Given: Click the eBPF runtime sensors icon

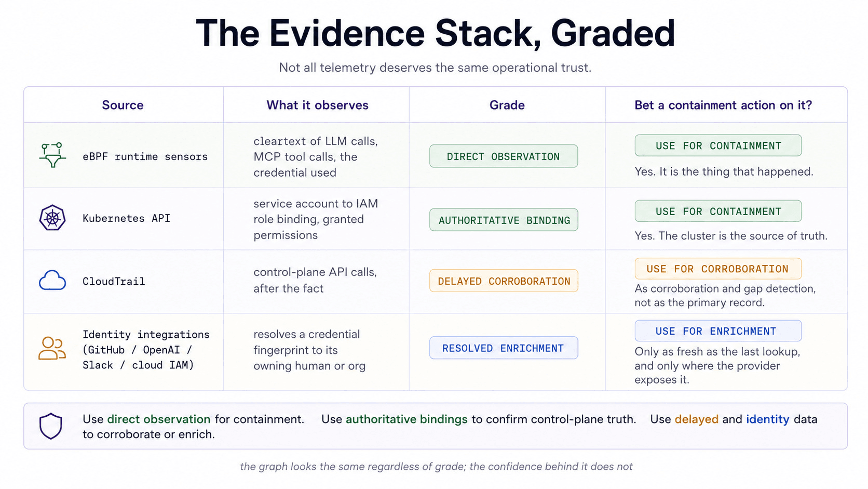Looking at the screenshot, I should pyautogui.click(x=52, y=155).
